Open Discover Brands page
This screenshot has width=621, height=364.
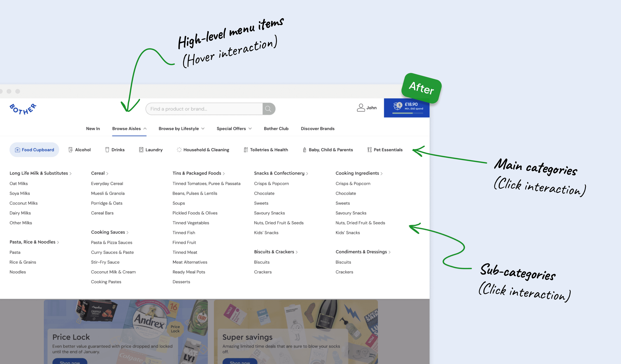(x=318, y=129)
